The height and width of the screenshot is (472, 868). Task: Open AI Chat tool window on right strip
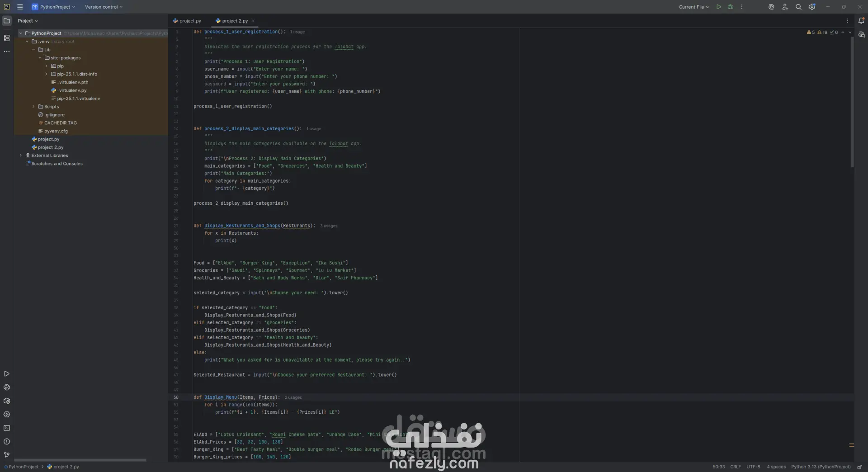(x=861, y=35)
